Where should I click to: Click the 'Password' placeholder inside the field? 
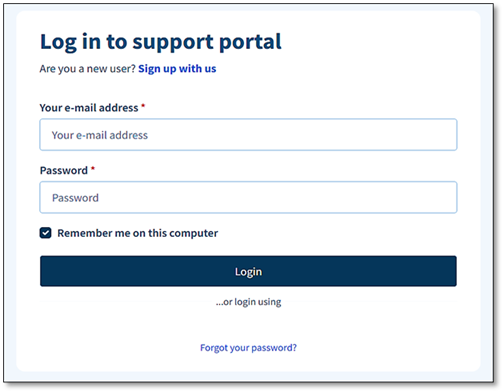tap(75, 198)
